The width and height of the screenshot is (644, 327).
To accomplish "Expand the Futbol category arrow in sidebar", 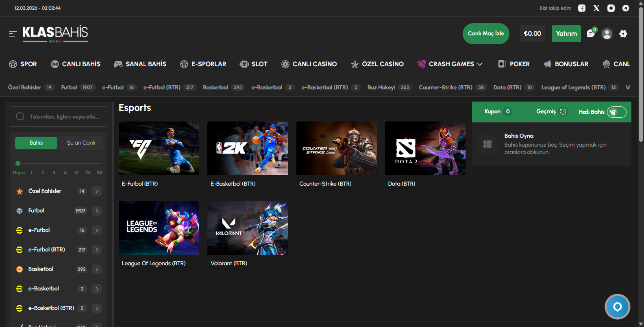I will [97, 211].
